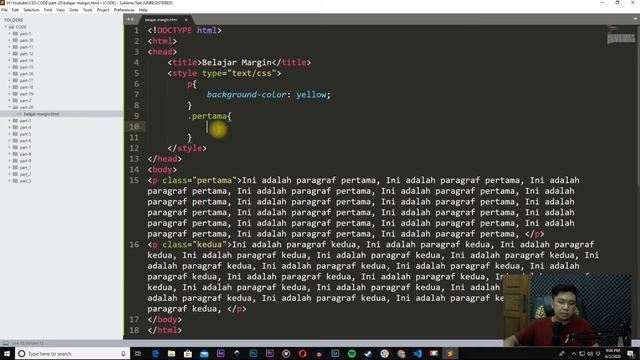Viewport: 640px width, 360px height.
Task: Open the File menu
Action: pos(4,10)
